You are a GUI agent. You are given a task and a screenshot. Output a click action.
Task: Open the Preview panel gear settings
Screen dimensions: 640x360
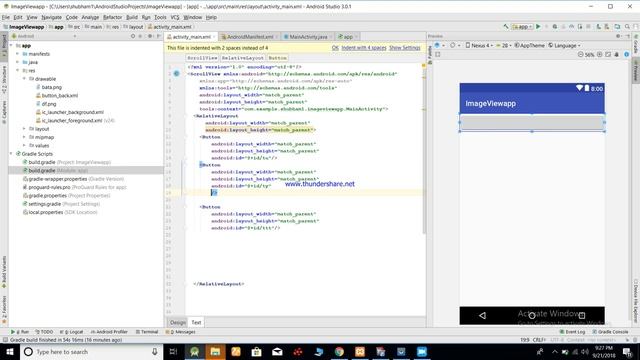619,36
